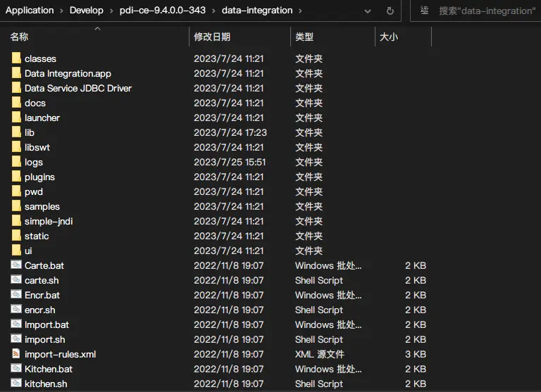Go to the Application breadcrumb folder
Image resolution: width=541 pixels, height=392 pixels.
click(x=30, y=11)
